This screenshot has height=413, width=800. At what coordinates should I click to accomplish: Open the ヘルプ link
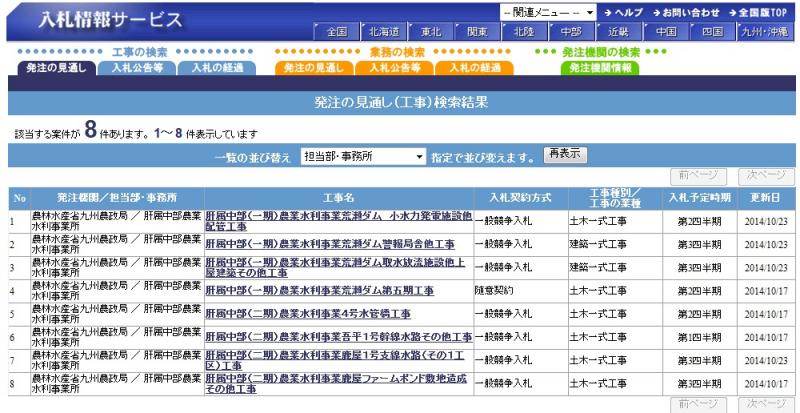click(623, 13)
